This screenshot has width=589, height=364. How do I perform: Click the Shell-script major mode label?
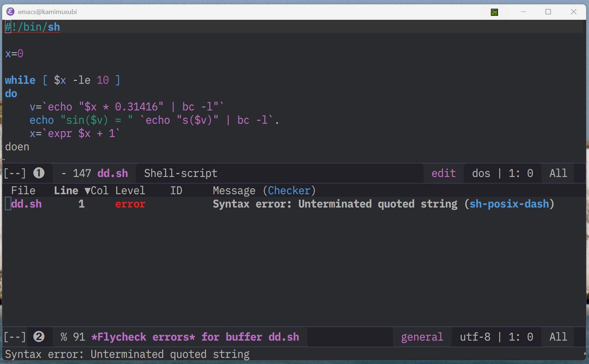click(x=181, y=173)
